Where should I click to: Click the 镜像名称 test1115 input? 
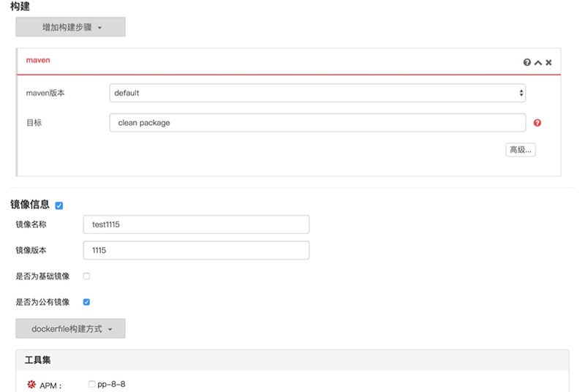tap(196, 225)
